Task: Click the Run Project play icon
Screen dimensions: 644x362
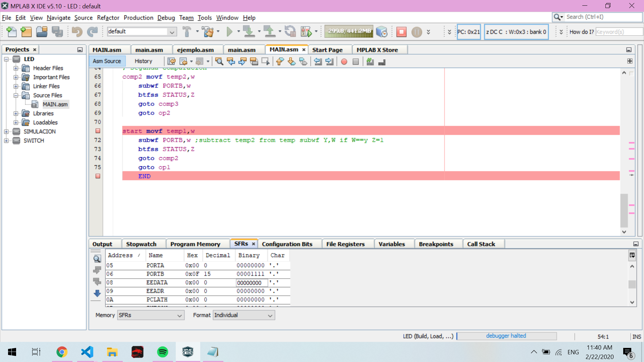Action: [x=229, y=32]
